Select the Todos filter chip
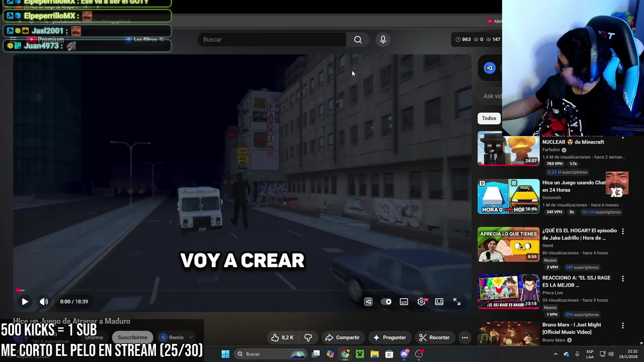This screenshot has width=644, height=362. pos(489,118)
